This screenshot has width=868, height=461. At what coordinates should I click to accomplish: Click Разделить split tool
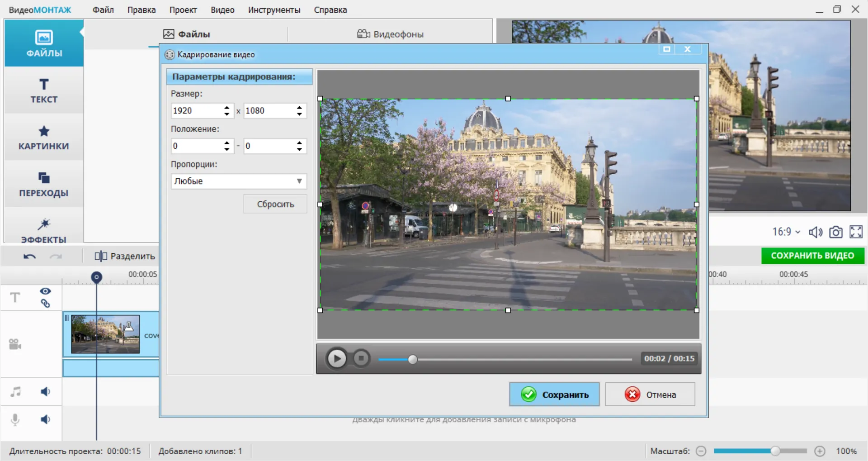[125, 256]
